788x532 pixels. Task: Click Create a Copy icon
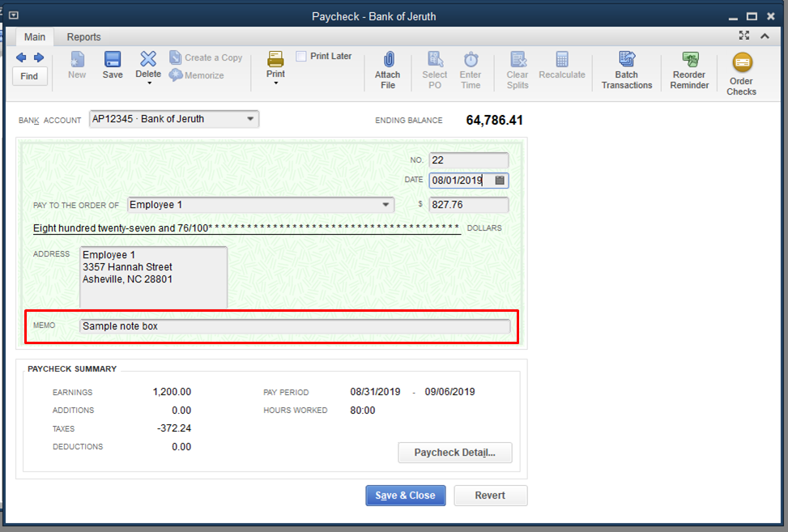point(176,57)
